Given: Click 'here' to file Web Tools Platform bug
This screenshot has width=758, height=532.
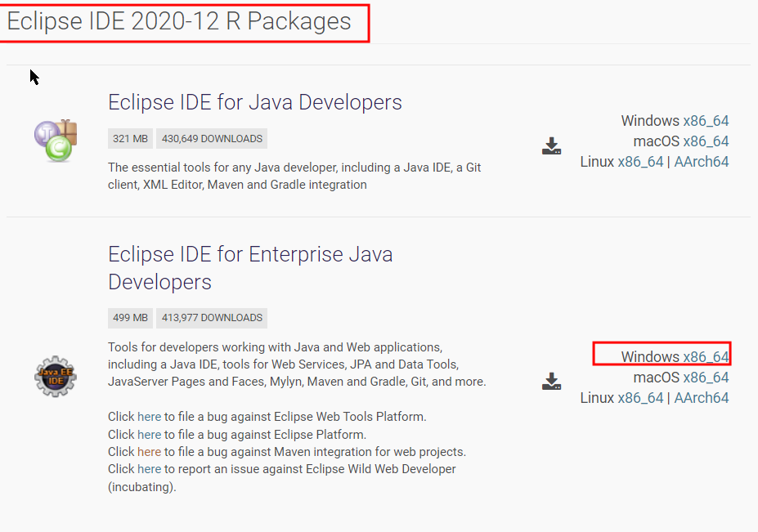Looking at the screenshot, I should [x=149, y=417].
